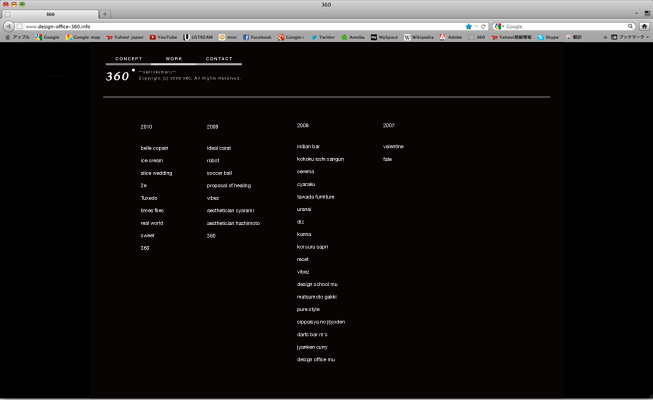Open the mixi bookmark
Image resolution: width=653 pixels, height=400 pixels.
[x=228, y=37]
